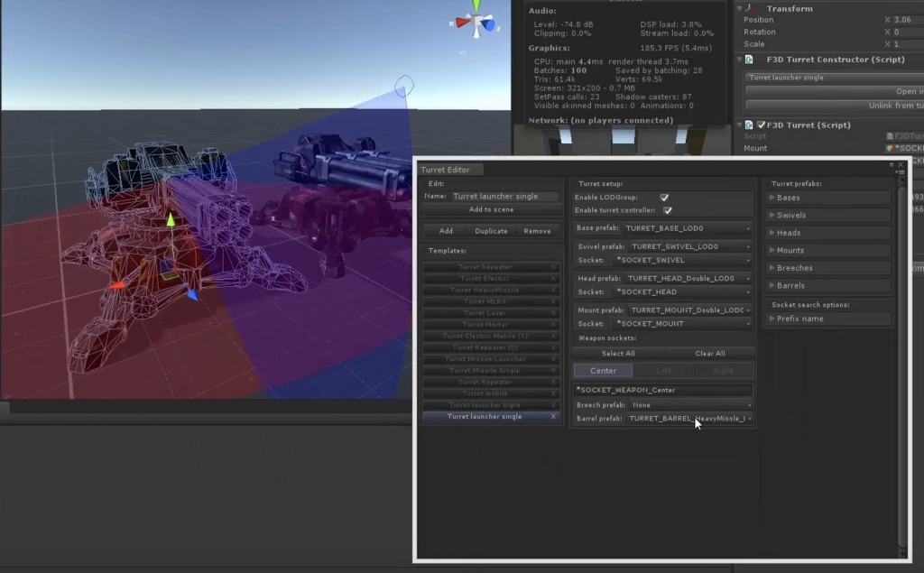Screen dimensions: 924x573
Task: Click the Remove template button
Action: pos(537,231)
